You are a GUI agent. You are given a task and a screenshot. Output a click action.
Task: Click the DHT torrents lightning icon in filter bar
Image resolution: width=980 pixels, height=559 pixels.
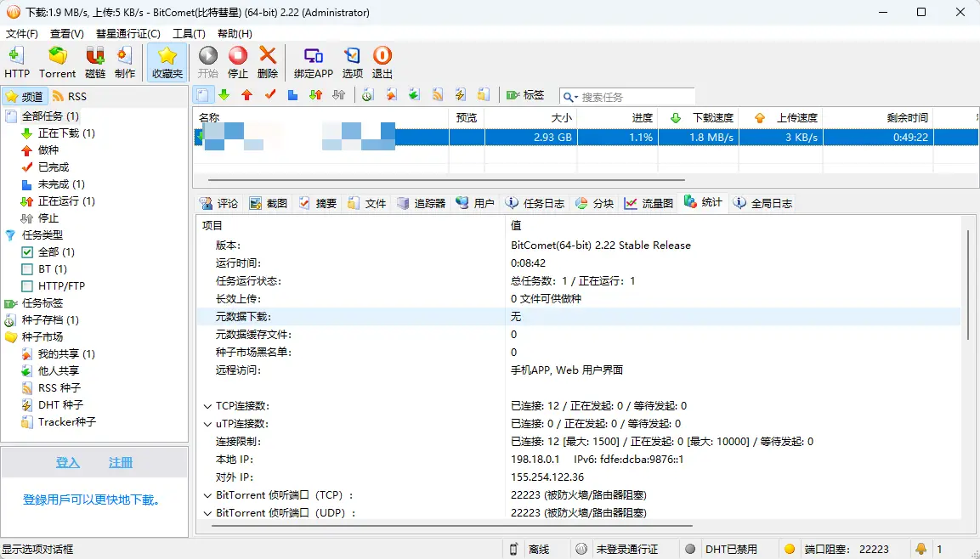460,95
